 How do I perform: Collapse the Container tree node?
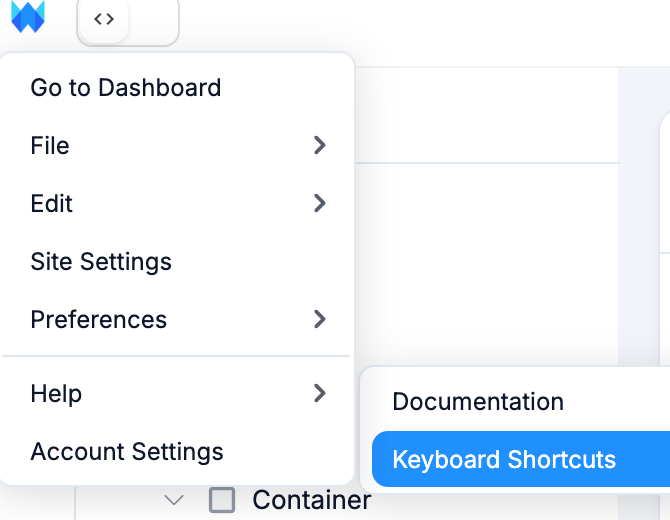pyautogui.click(x=174, y=499)
